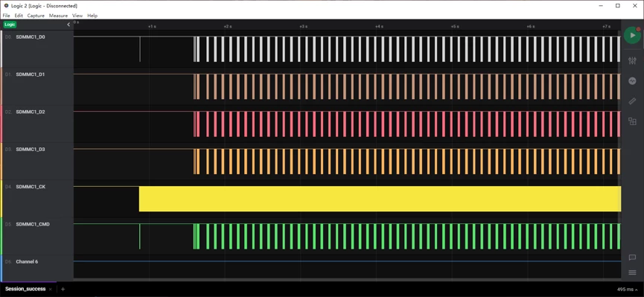This screenshot has width=644, height=297.
Task: Open the Edit menu
Action: 19,16
